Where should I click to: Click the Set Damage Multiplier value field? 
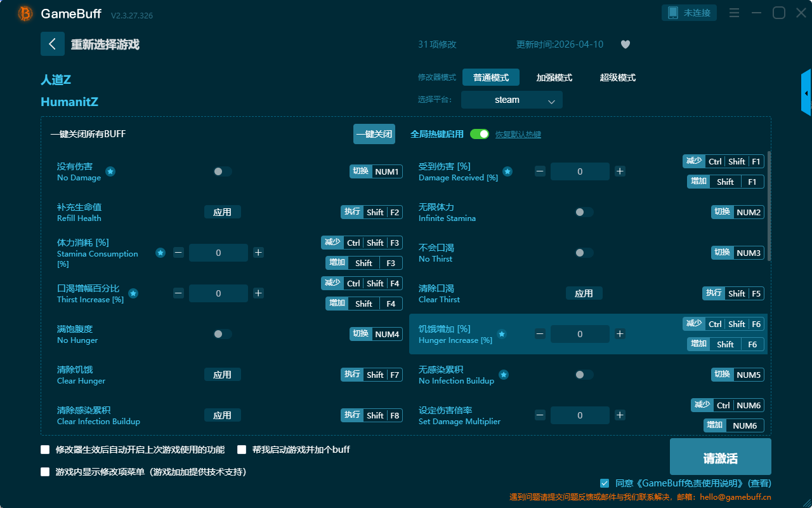tap(580, 415)
